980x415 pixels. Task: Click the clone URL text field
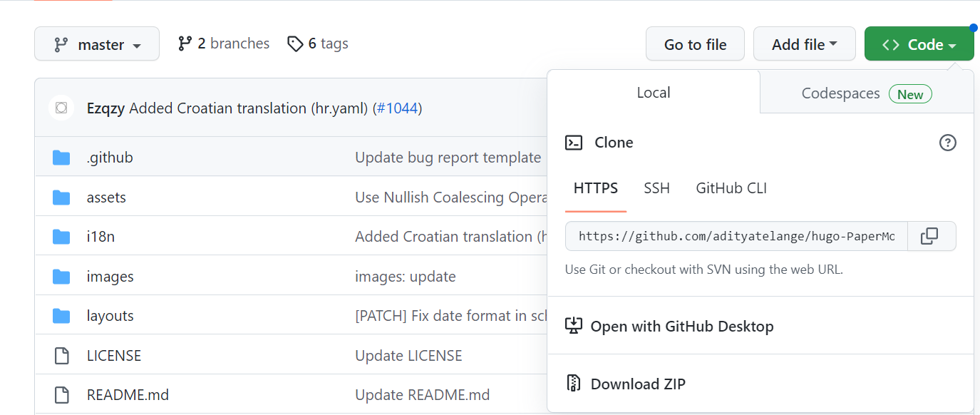pyautogui.click(x=736, y=236)
